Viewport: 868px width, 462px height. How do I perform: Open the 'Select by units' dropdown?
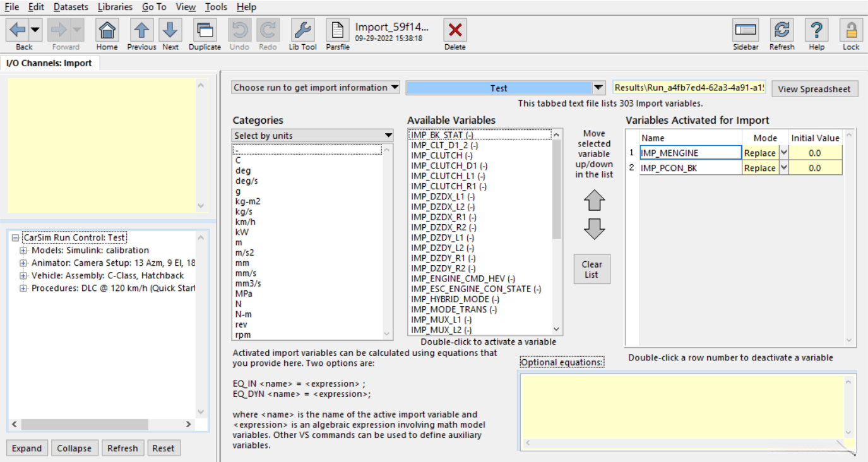tap(312, 136)
